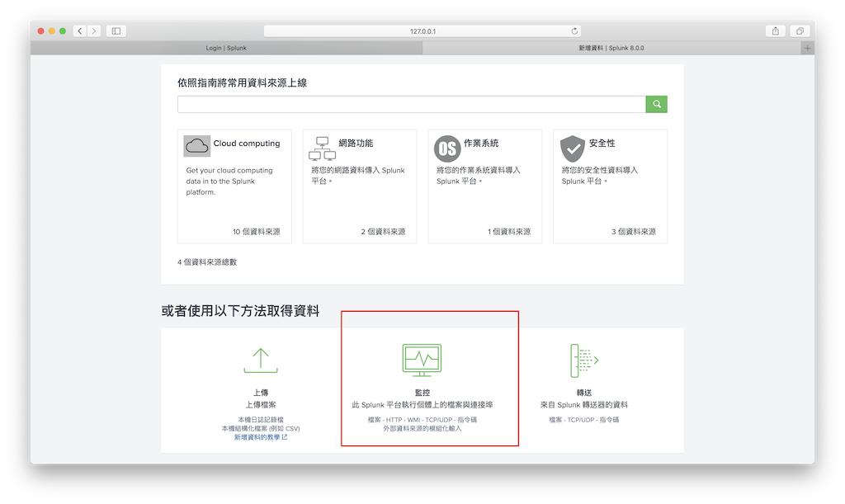Click the 轉送 forwarder icon
The height and width of the screenshot is (504, 845).
tap(584, 360)
